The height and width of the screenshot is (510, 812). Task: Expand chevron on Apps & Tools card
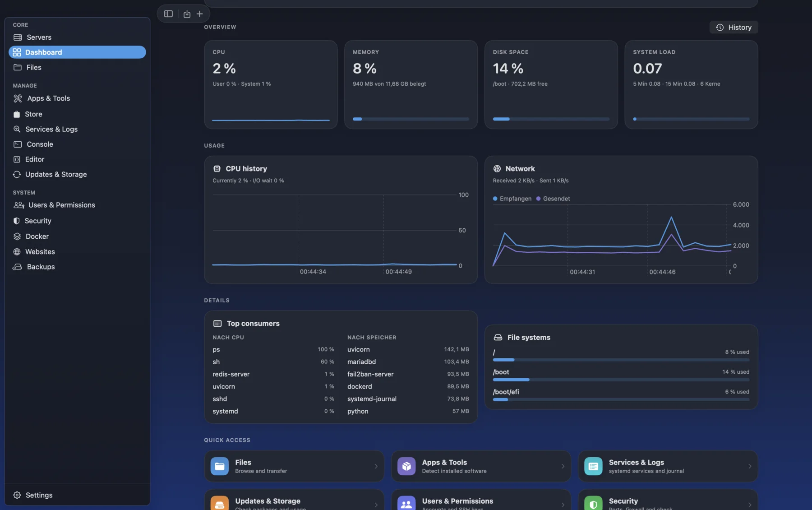tap(563, 466)
